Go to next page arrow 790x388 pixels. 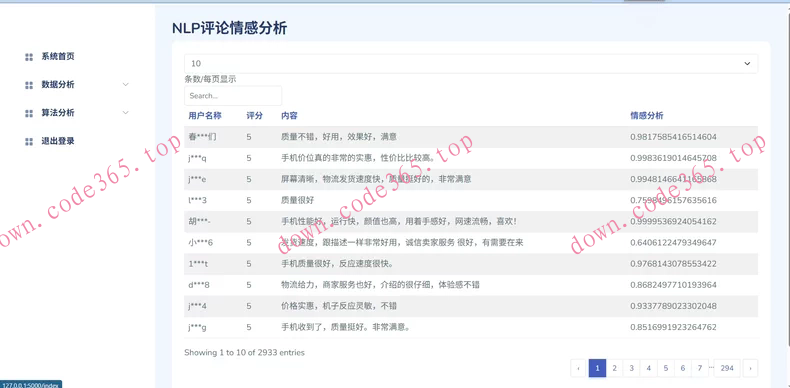(x=750, y=368)
